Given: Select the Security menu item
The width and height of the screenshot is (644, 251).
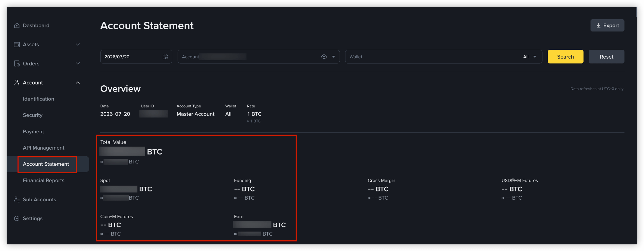Looking at the screenshot, I should pos(33,115).
